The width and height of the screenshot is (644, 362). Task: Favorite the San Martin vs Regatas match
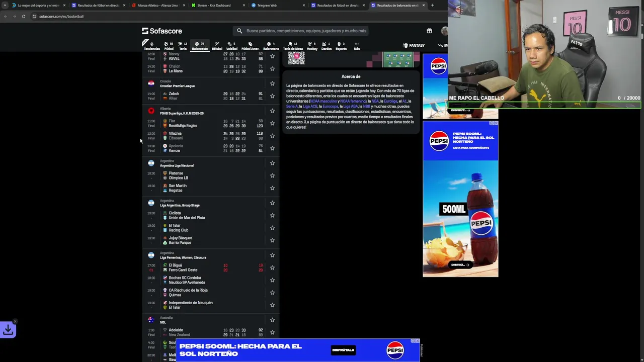pyautogui.click(x=272, y=188)
